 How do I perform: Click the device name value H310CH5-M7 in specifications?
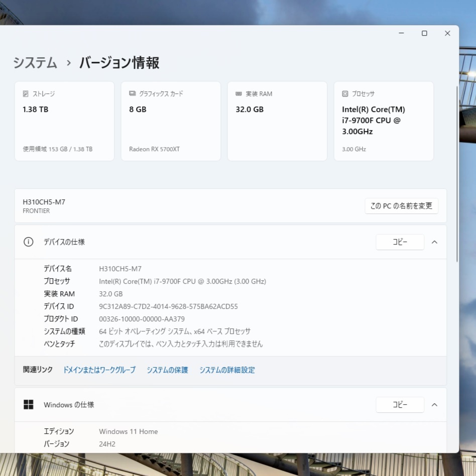120,269
